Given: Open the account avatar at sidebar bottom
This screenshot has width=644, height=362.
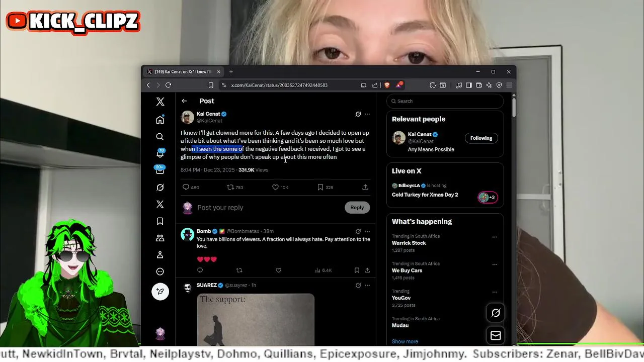Looking at the screenshot, I should (160, 333).
